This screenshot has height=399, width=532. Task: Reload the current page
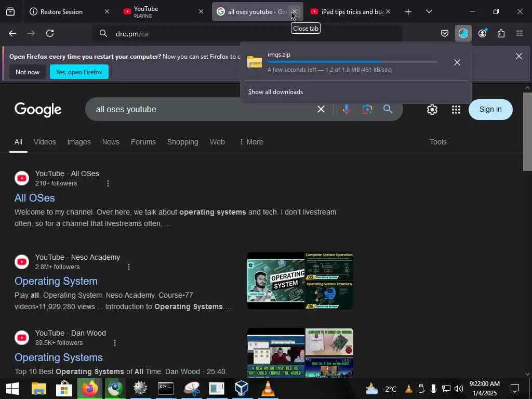click(x=50, y=33)
